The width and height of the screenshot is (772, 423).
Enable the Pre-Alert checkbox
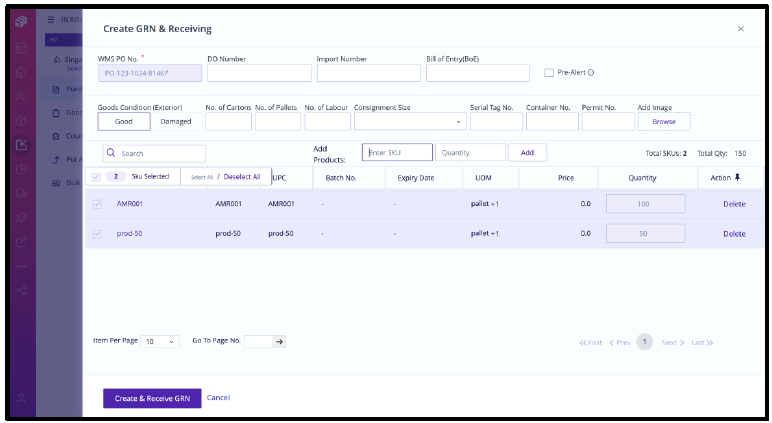point(548,72)
